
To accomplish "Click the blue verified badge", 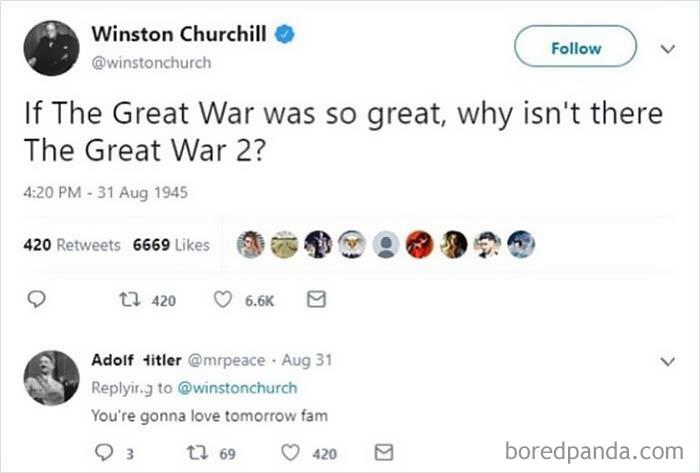I will 284,34.
